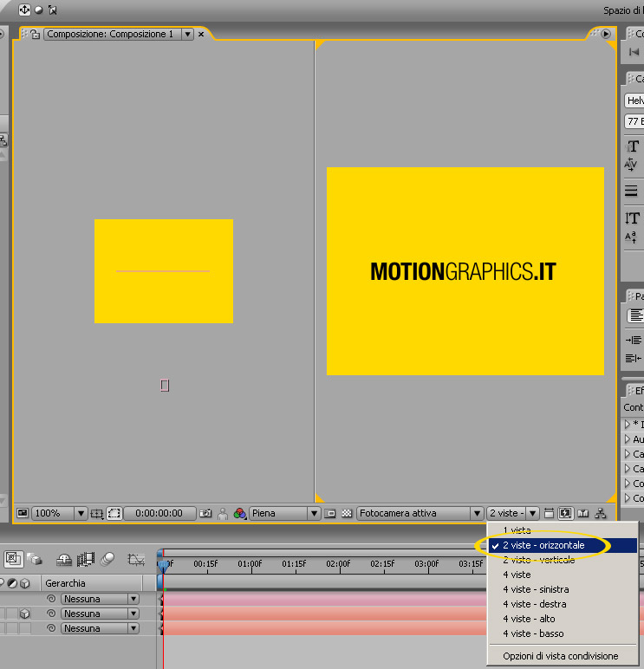This screenshot has width=644, height=669.
Task: Open the 2 viste layout dropdown
Action: coord(512,513)
